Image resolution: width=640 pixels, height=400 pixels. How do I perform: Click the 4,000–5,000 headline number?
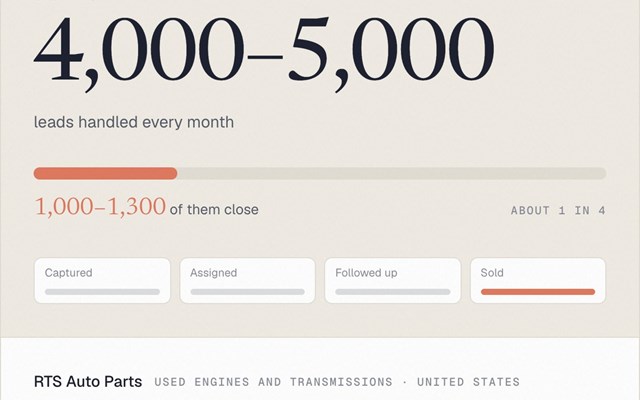tap(264, 53)
